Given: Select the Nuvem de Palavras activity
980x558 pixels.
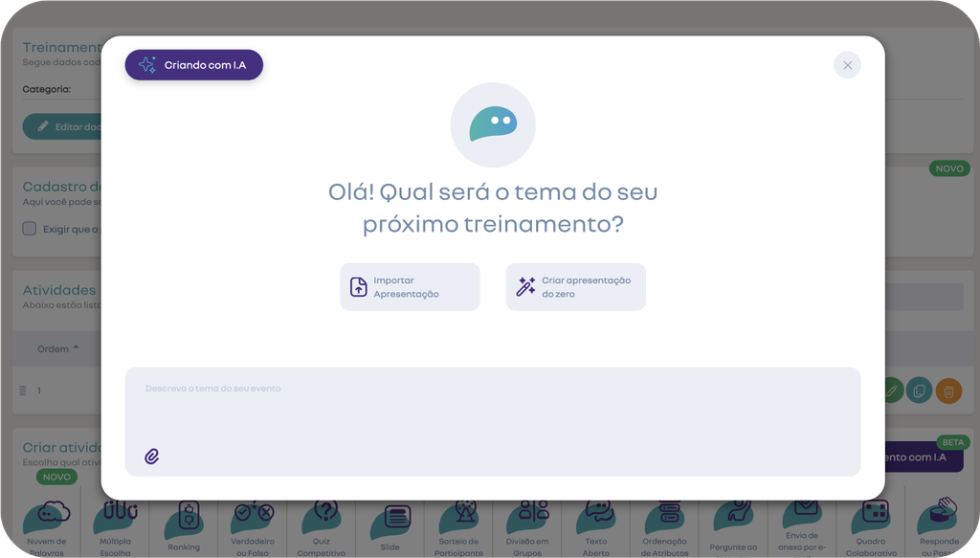Looking at the screenshot, I should pyautogui.click(x=46, y=527).
